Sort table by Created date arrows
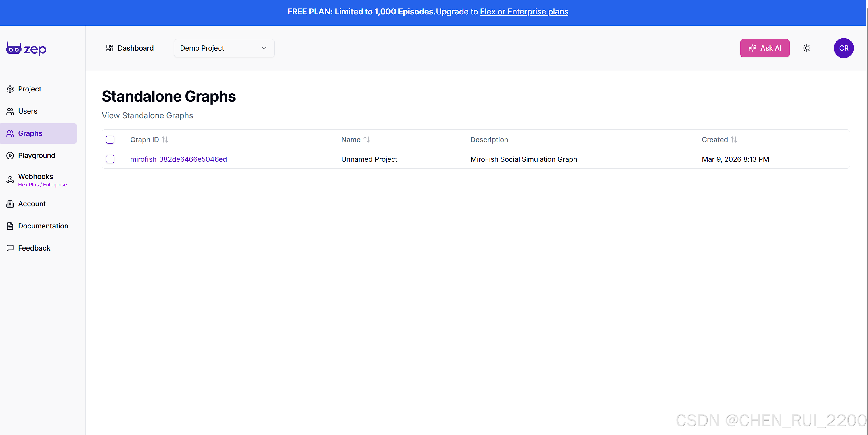 pyautogui.click(x=734, y=140)
